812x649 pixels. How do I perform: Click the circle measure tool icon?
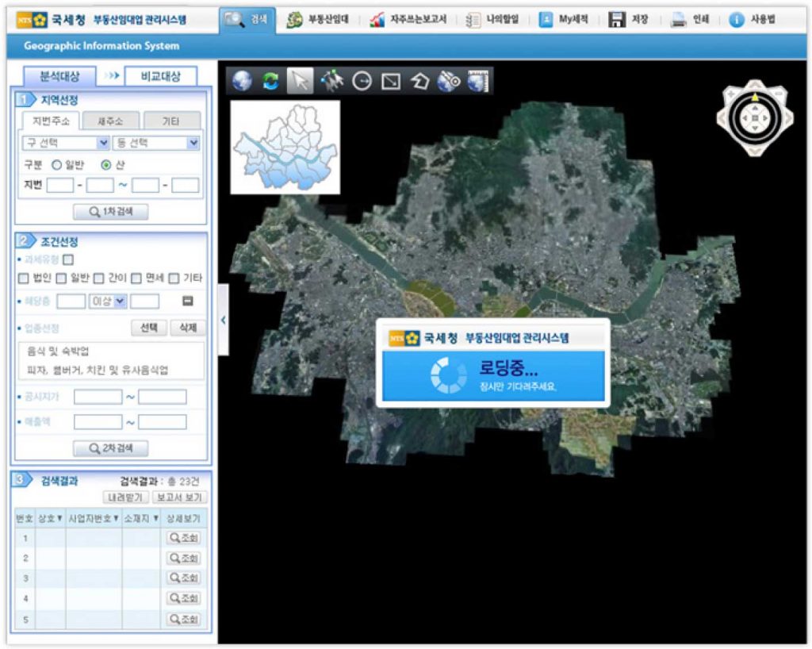[x=362, y=81]
